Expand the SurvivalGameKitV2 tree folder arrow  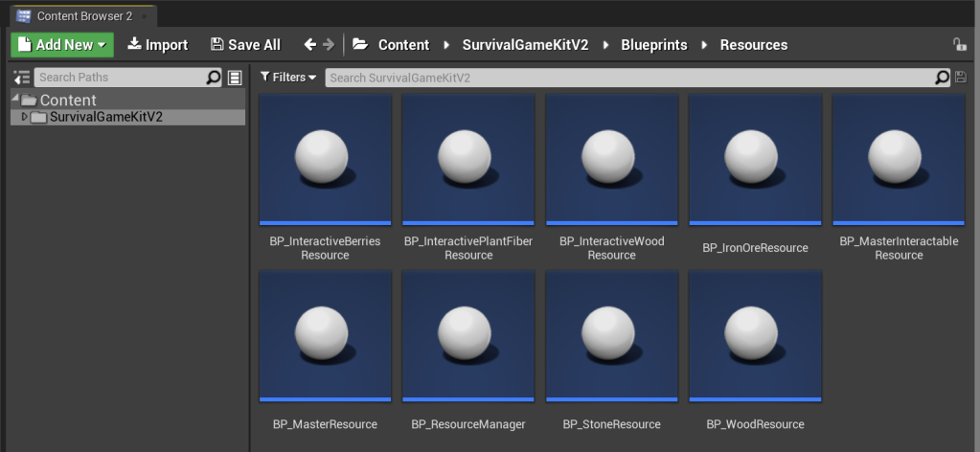point(25,117)
